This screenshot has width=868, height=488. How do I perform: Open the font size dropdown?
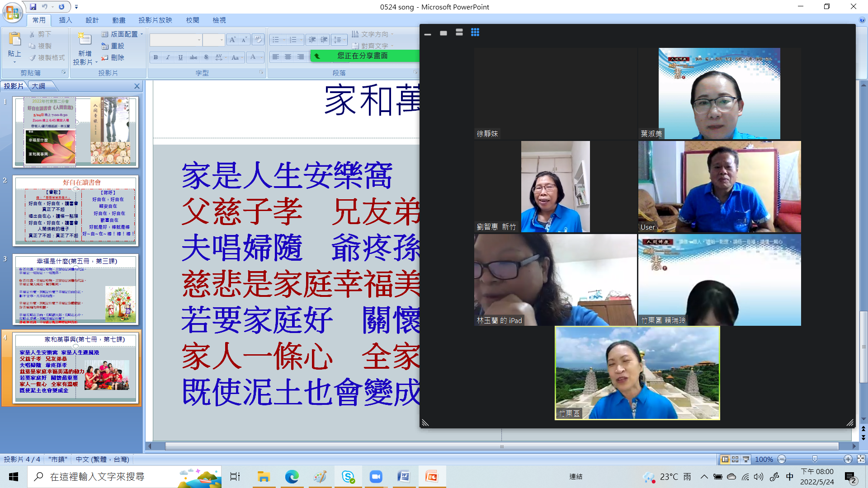click(222, 40)
